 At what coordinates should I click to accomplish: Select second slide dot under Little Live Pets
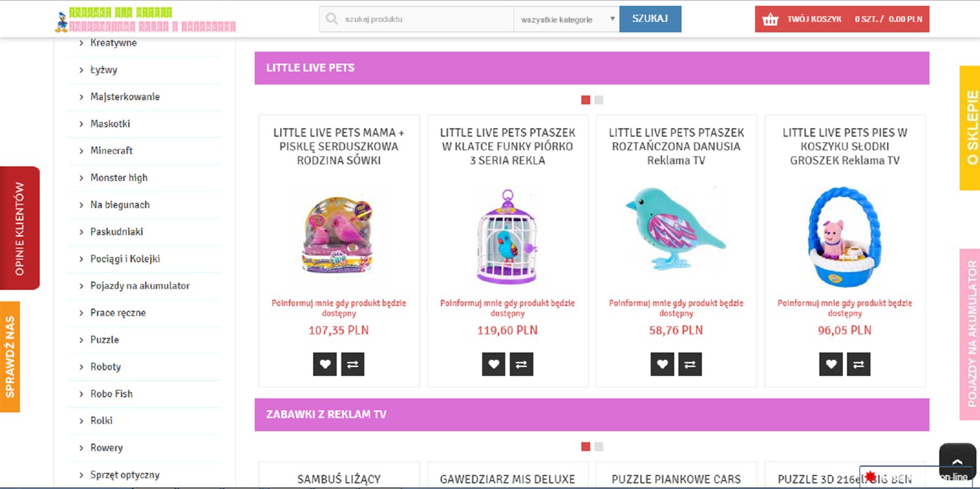click(x=599, y=100)
